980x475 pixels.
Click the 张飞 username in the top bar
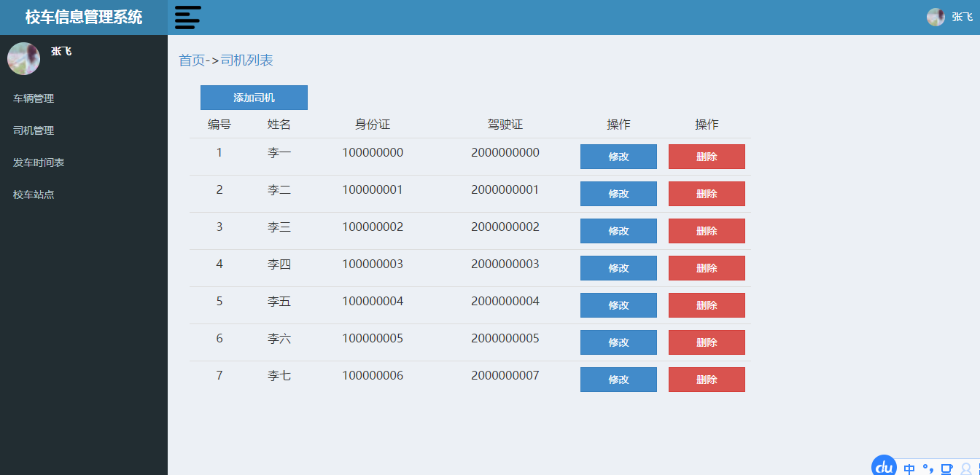click(962, 17)
